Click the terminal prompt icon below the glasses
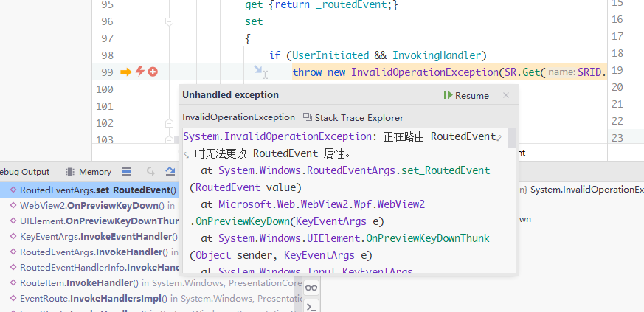Image resolution: width=644 pixels, height=312 pixels. point(311,306)
